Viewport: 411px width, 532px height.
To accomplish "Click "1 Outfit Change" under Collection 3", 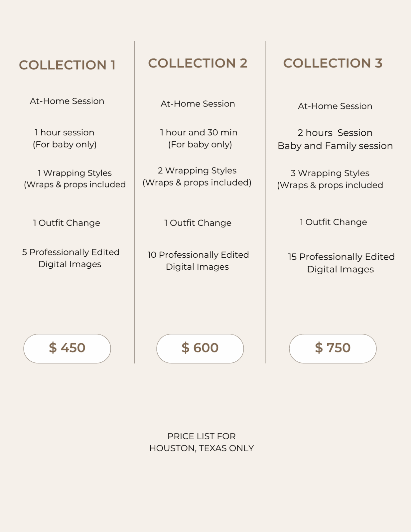I will [333, 222].
